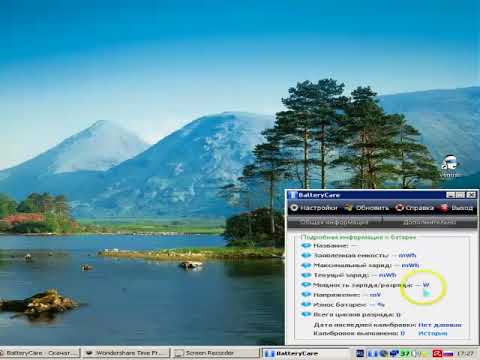
Task: Click the blue icon beside Мощность заряда/разряда
Action: click(x=306, y=285)
